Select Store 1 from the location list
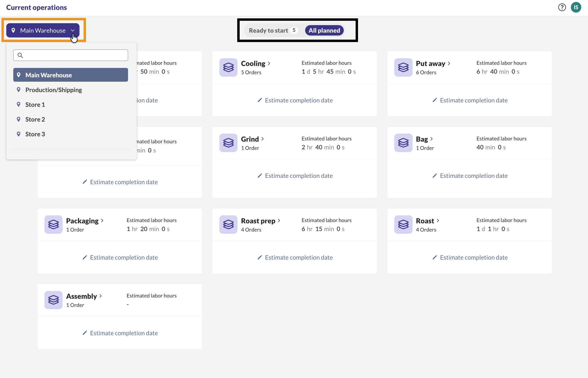 click(x=35, y=104)
